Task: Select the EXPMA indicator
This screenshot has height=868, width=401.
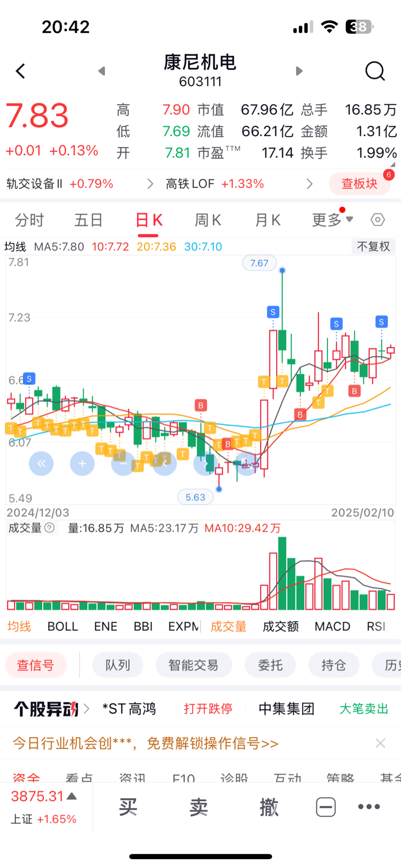Action: click(184, 626)
